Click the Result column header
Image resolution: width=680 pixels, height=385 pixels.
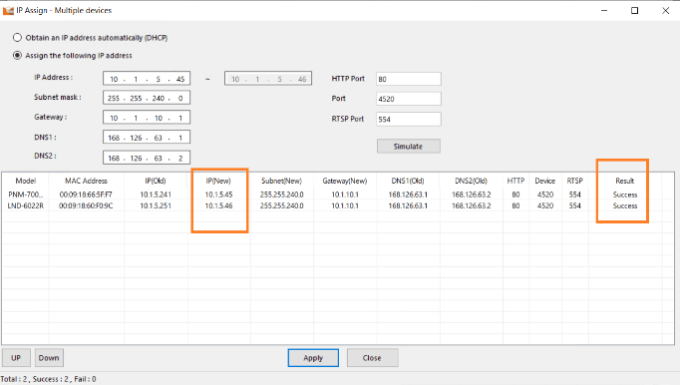625,181
